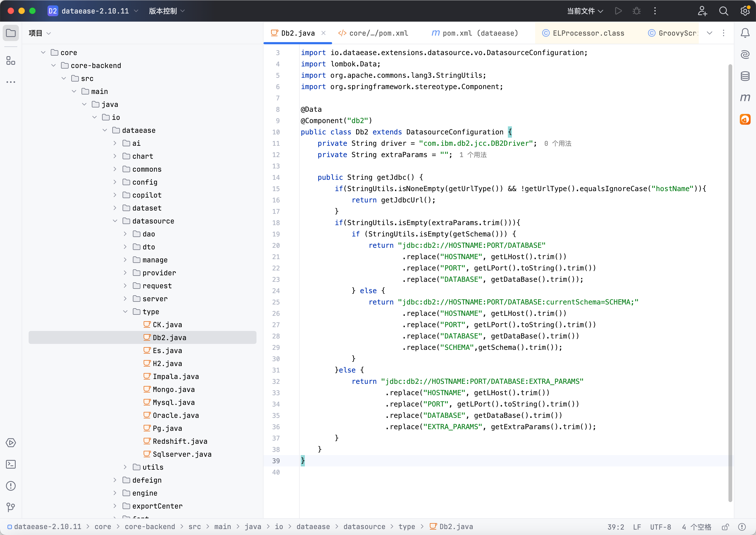Select CK.java in the tree

(x=167, y=324)
